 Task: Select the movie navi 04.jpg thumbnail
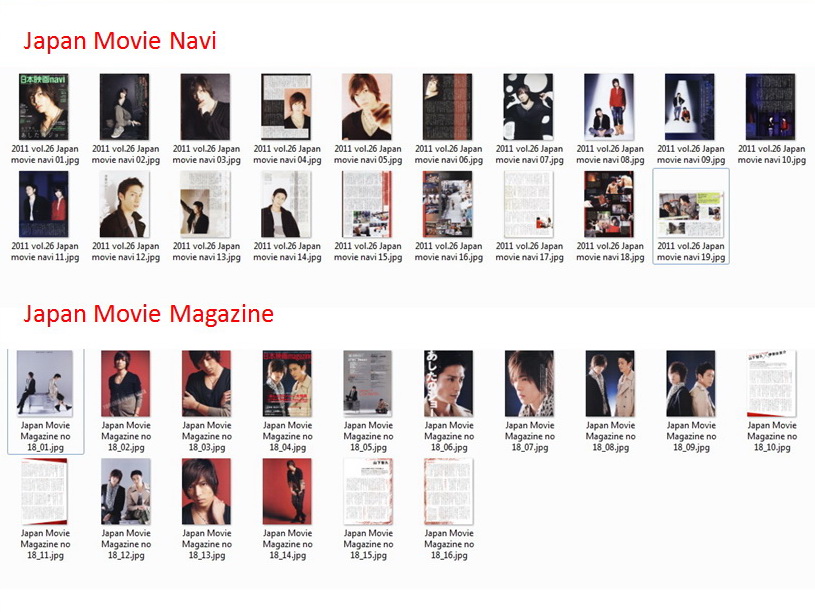tap(286, 107)
